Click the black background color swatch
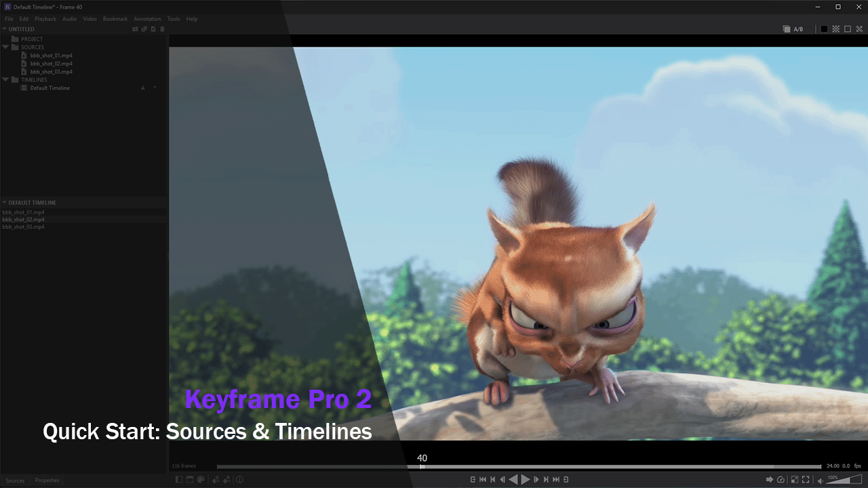Viewport: 868px width, 488px height. click(x=825, y=29)
